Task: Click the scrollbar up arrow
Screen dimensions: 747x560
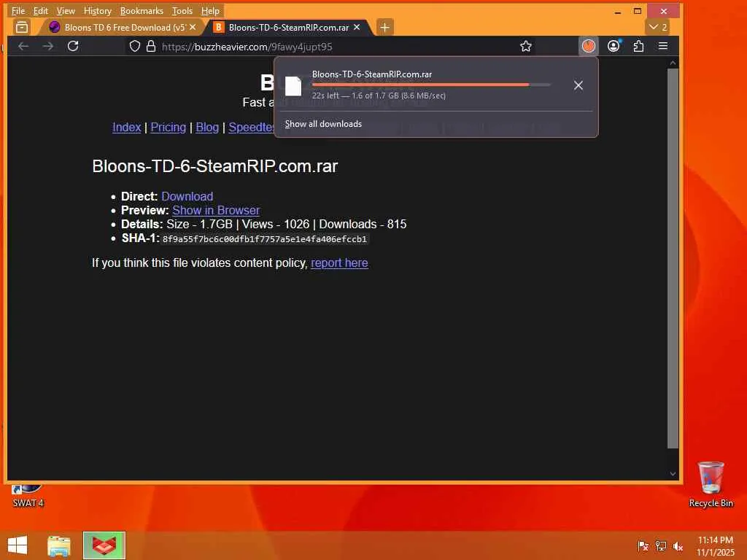Action: pos(673,63)
